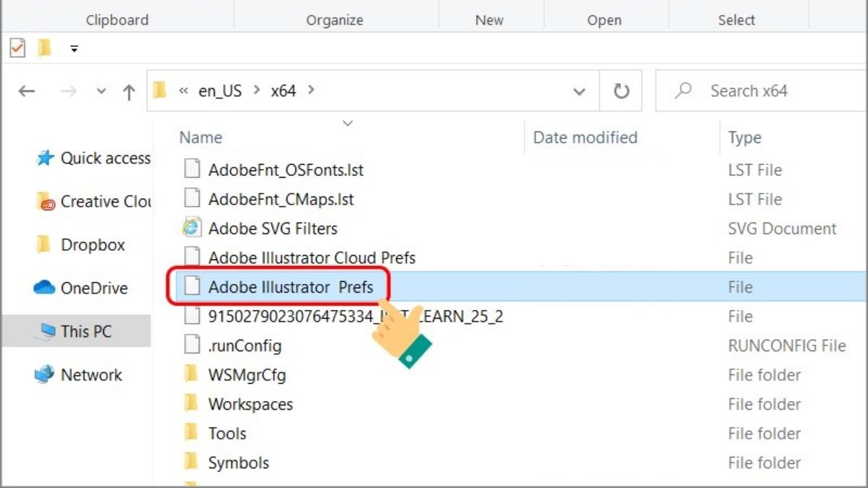
Task: Select the Adobe Illustrator Cloud Prefs file name
Action: tap(312, 257)
